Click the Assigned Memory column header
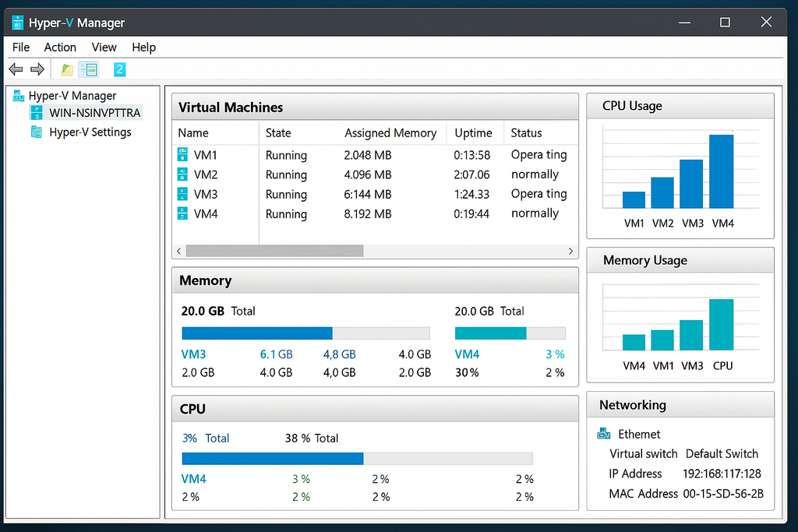798x532 pixels. click(390, 133)
